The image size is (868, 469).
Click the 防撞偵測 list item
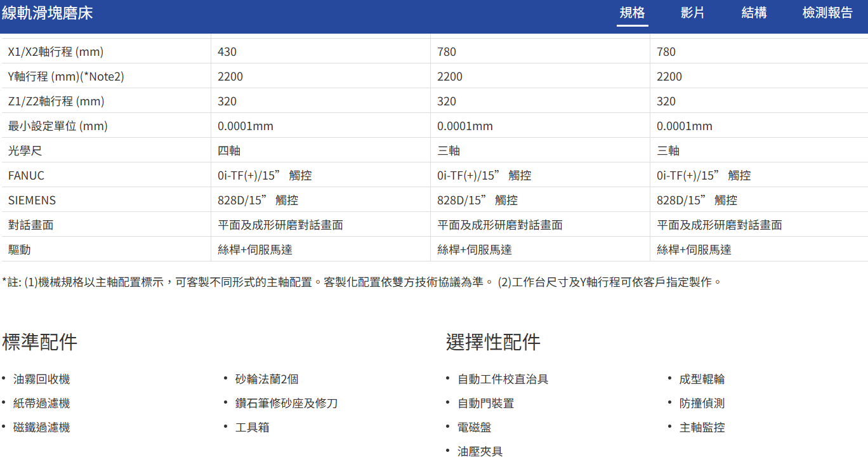coord(702,404)
